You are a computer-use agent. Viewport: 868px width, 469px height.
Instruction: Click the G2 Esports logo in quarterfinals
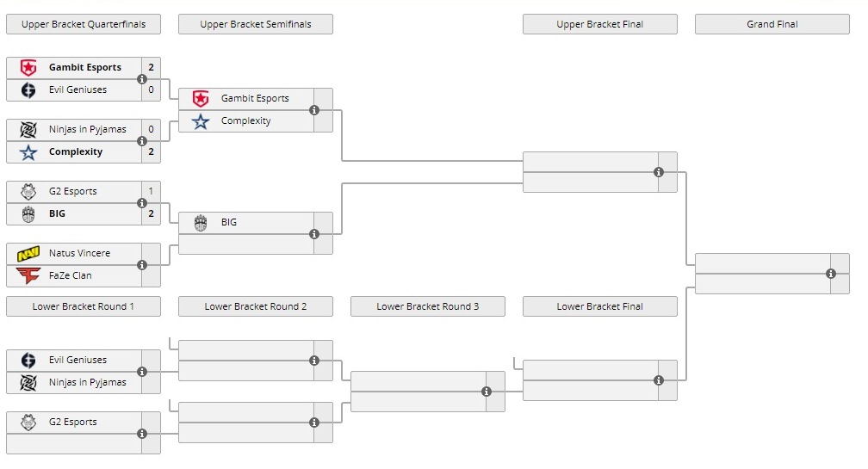28,191
